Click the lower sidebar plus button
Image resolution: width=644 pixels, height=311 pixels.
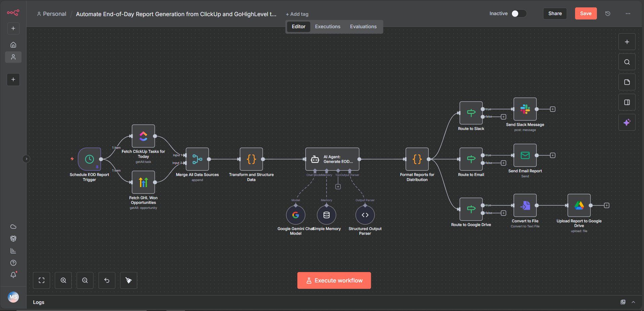[x=13, y=80]
